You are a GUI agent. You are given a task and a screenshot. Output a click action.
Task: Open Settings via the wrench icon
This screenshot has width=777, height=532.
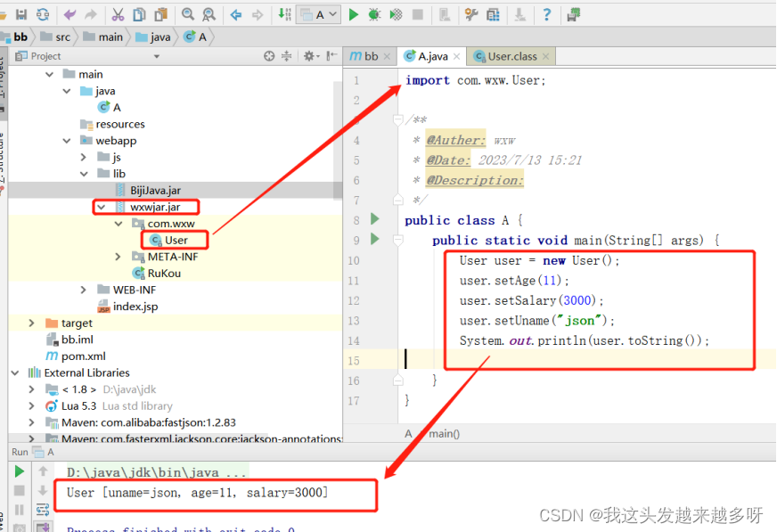click(471, 15)
